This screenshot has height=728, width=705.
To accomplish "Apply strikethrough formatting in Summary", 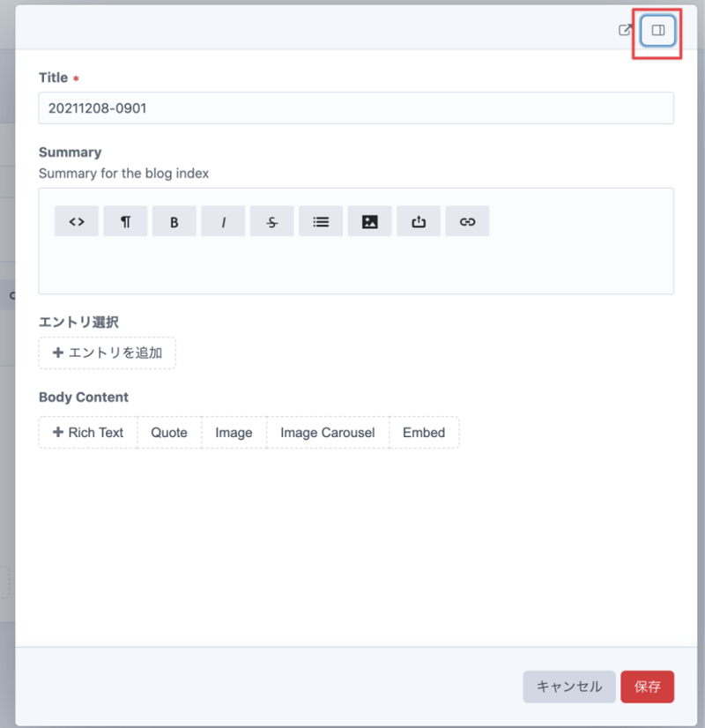I will [272, 222].
